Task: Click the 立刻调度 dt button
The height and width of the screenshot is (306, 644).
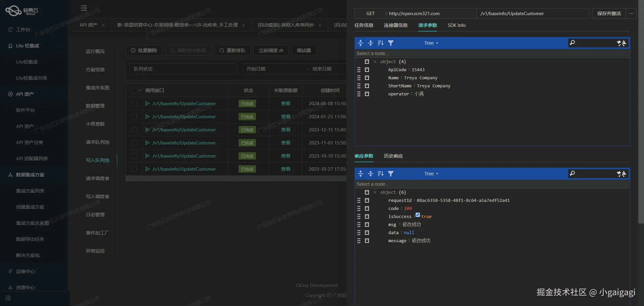Action: [x=271, y=50]
